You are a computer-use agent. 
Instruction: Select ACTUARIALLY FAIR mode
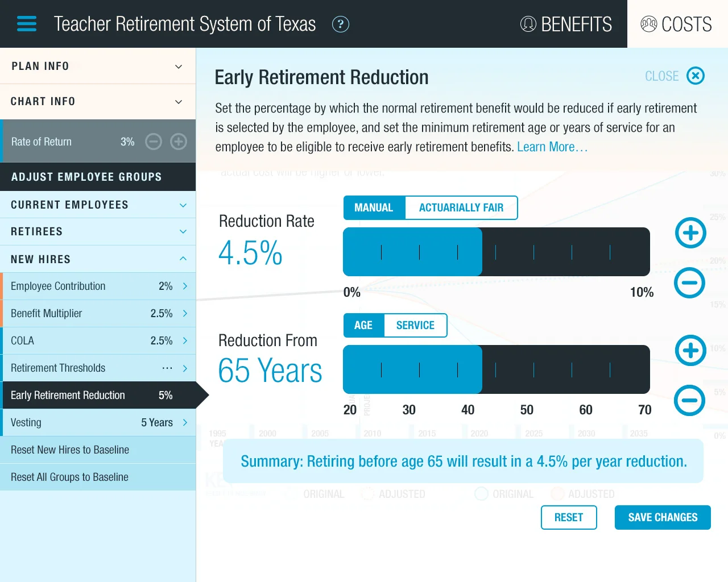point(461,207)
